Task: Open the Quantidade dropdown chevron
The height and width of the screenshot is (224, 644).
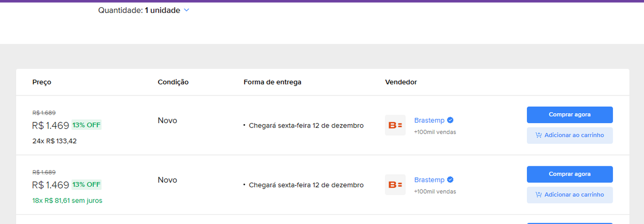Action: click(187, 10)
